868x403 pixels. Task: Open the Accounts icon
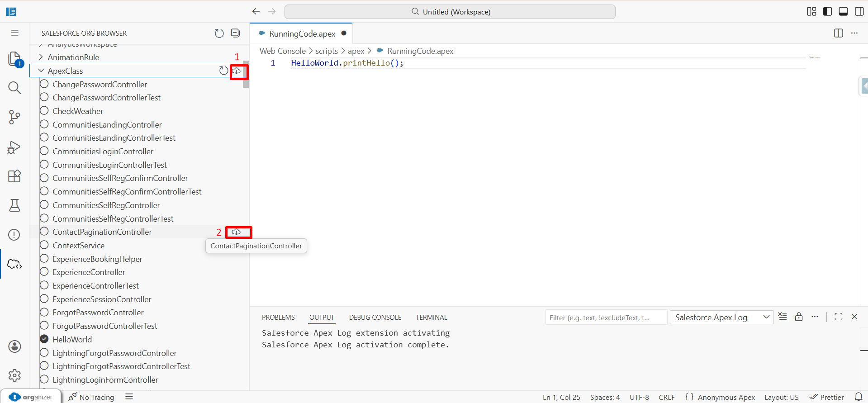(14, 346)
